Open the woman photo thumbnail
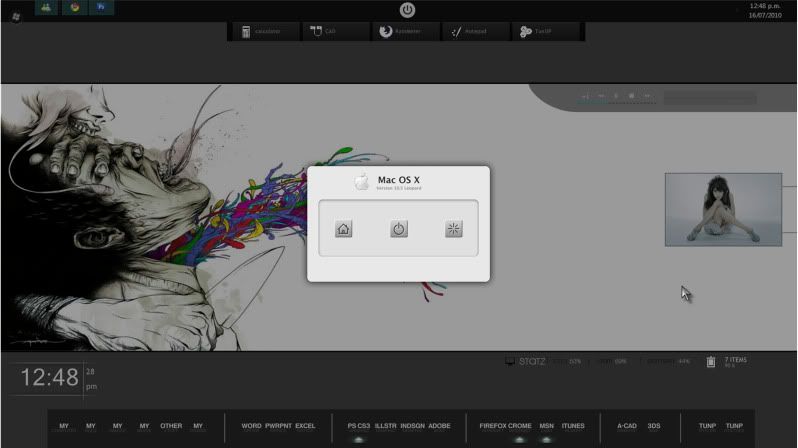Screen dimensions: 798x448 pyautogui.click(x=723, y=209)
